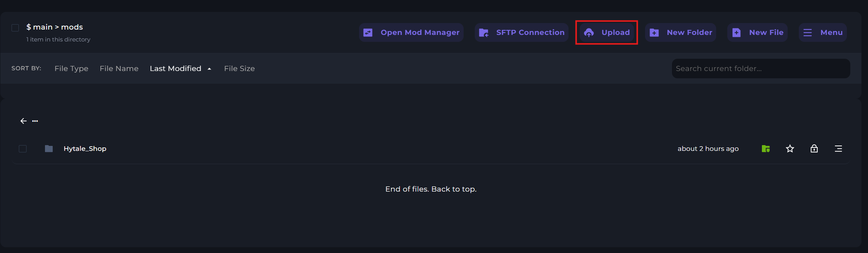The width and height of the screenshot is (868, 253).
Task: Focus the Search current folder field
Action: [760, 68]
